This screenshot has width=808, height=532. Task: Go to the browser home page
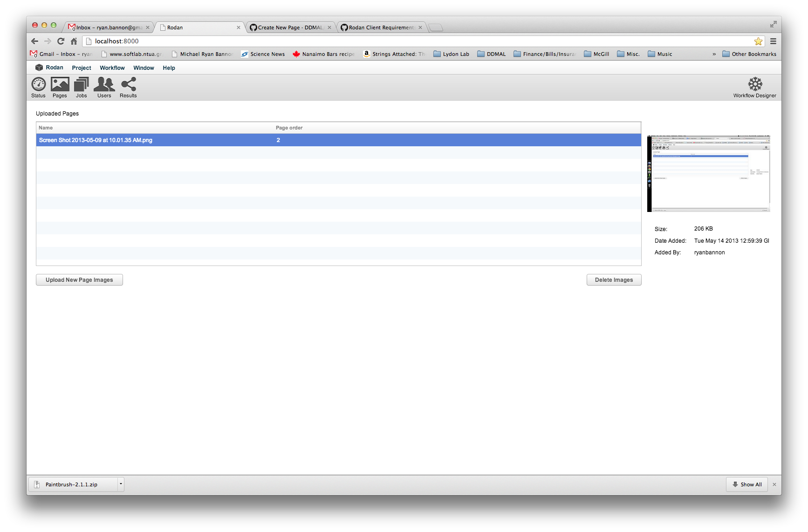click(74, 41)
